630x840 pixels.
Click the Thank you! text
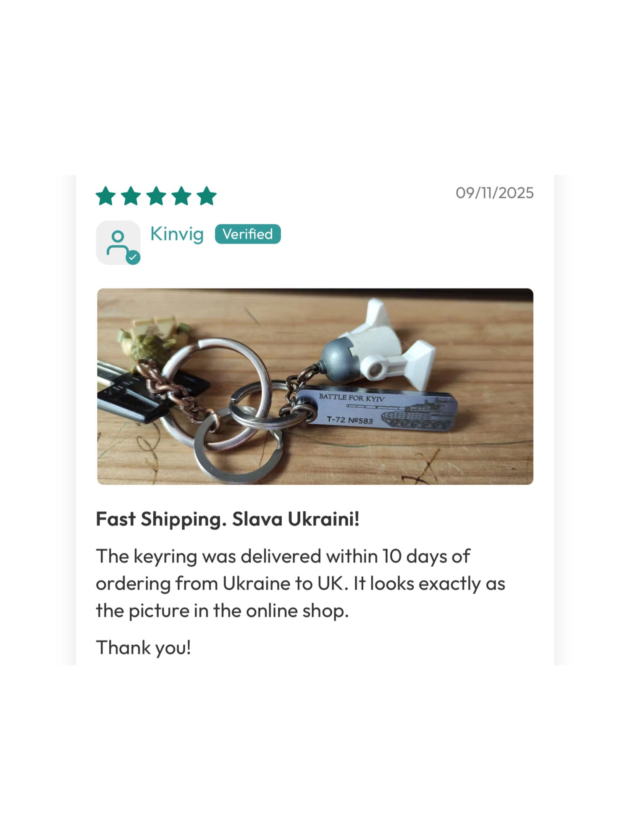[x=144, y=647]
